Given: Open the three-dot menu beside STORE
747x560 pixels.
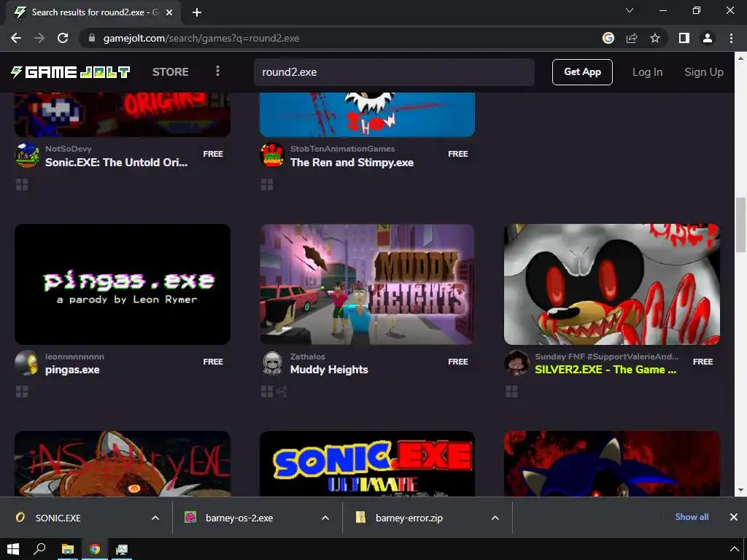Looking at the screenshot, I should tap(217, 71).
